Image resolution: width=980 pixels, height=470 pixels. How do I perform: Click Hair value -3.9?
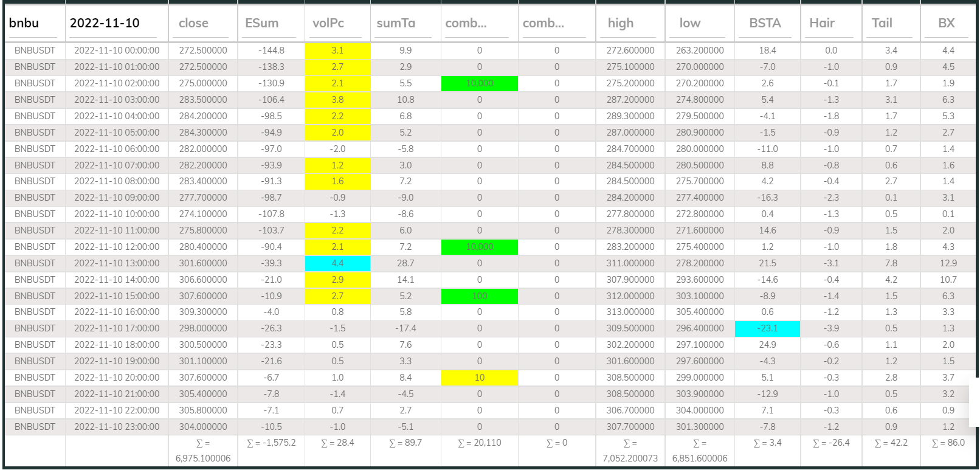click(831, 328)
